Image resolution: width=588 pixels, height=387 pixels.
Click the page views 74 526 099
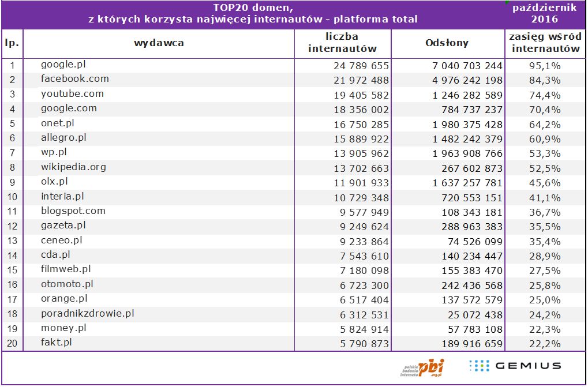point(475,242)
